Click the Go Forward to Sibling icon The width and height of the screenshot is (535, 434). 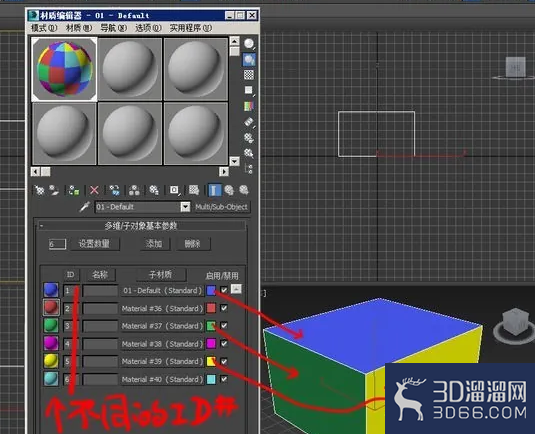click(244, 190)
